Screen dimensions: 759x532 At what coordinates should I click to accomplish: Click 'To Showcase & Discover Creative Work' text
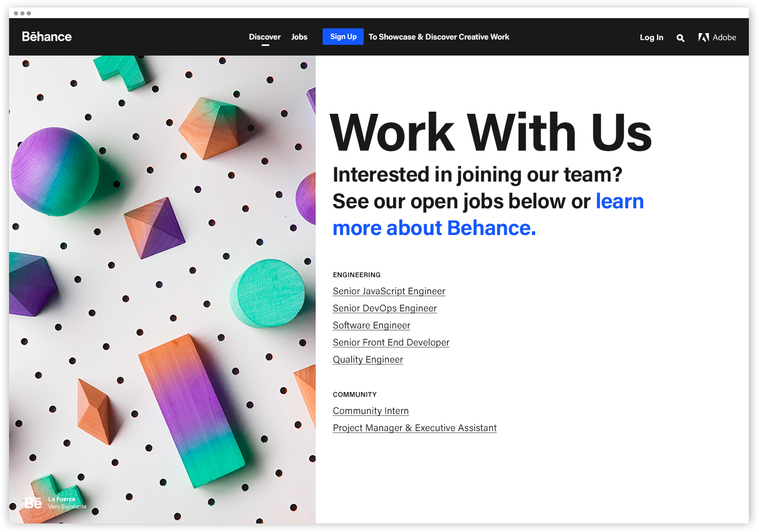point(439,37)
